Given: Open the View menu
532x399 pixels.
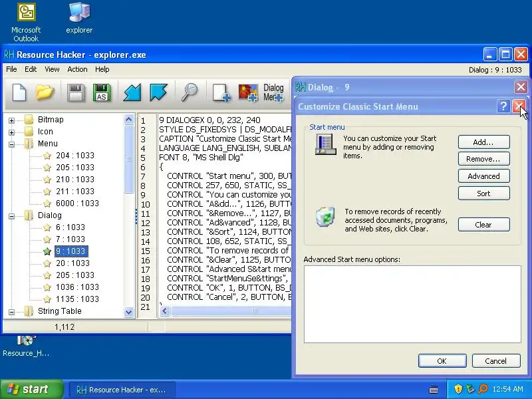Looking at the screenshot, I should pyautogui.click(x=52, y=69).
